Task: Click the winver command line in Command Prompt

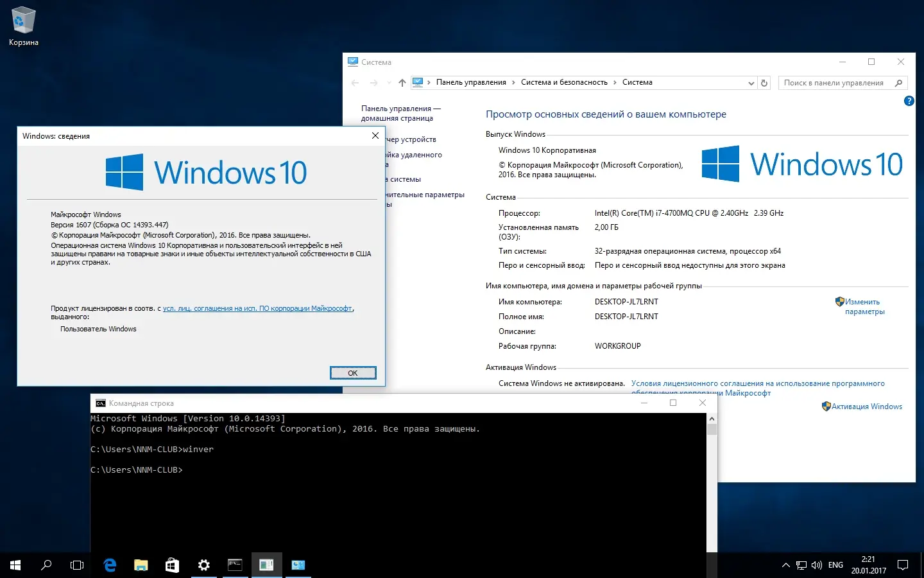Action: [x=152, y=450]
